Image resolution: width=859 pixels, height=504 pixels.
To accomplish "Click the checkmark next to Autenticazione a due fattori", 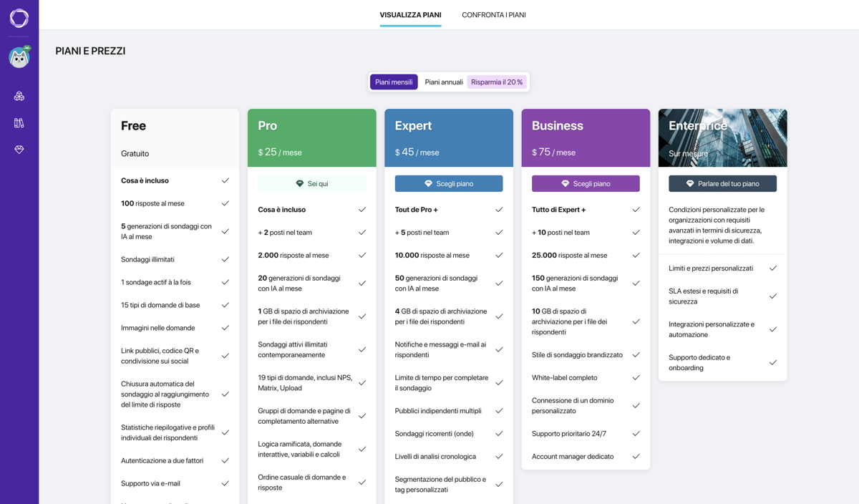I will 225,460.
